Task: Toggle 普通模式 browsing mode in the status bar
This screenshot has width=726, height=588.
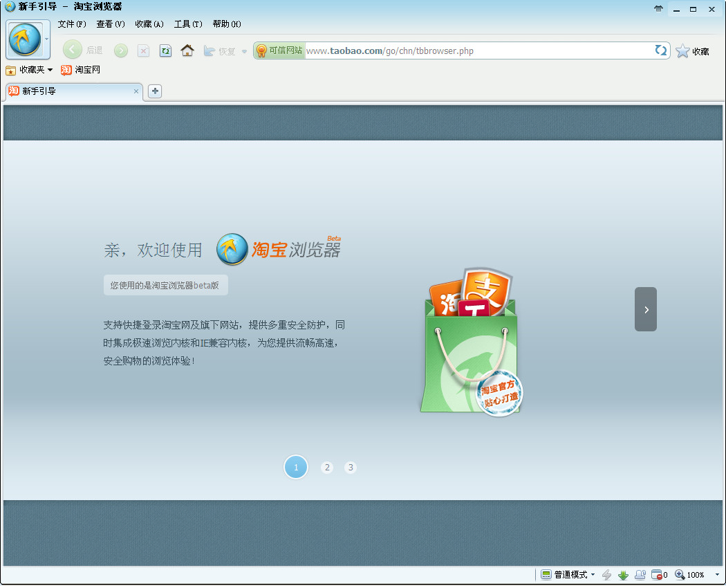Action: [x=567, y=575]
